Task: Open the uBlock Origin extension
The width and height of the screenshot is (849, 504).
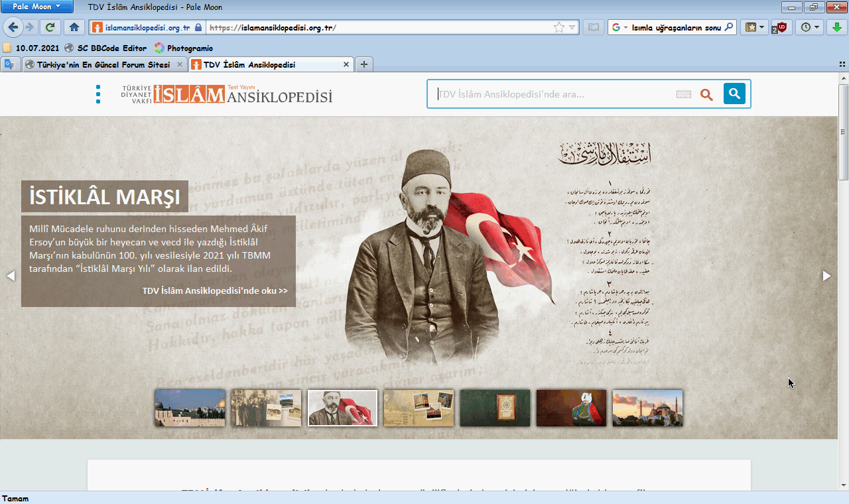Action: [x=780, y=27]
